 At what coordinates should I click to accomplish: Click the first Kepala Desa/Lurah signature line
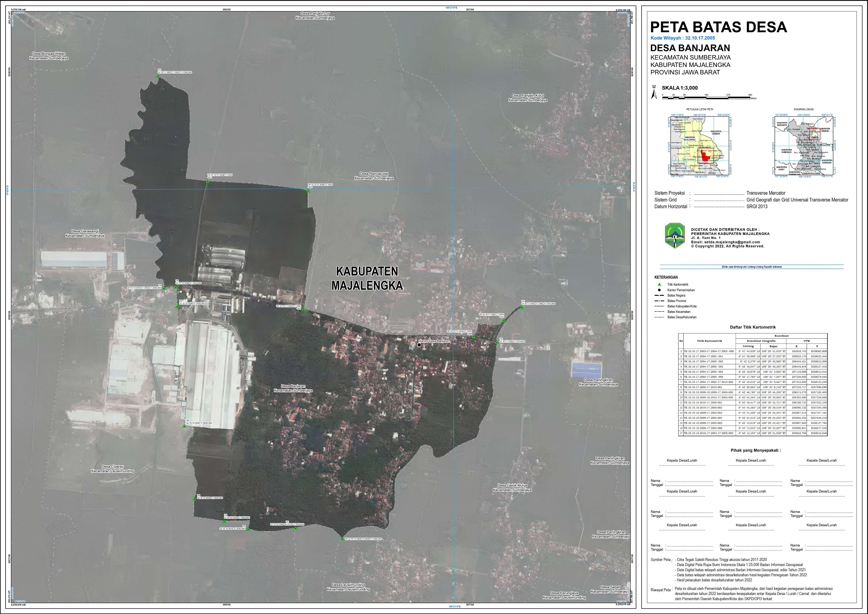[x=682, y=465]
